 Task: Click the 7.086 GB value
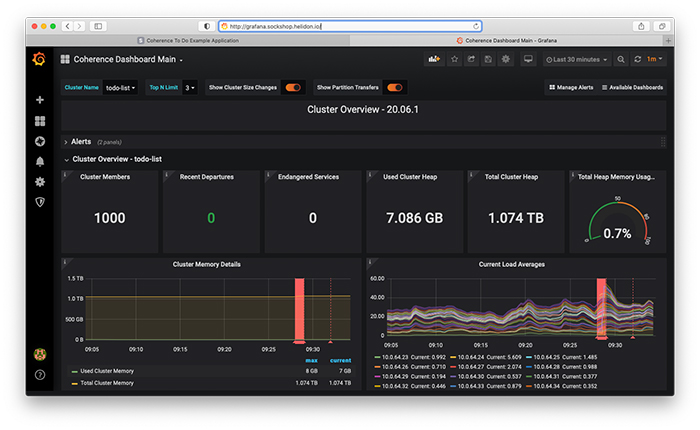[x=414, y=218]
